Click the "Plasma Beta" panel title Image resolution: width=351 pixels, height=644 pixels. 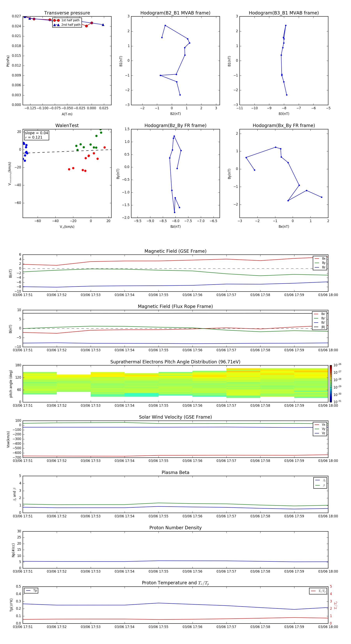[175, 473]
